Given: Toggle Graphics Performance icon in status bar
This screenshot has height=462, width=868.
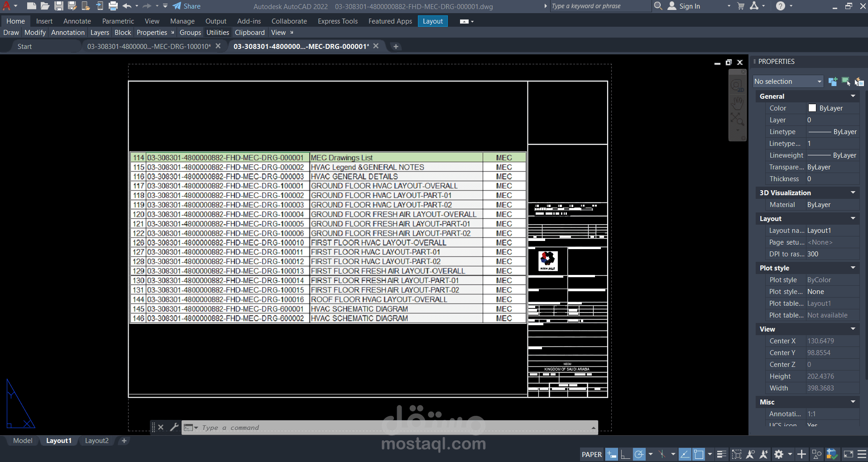Looking at the screenshot, I should tap(832, 454).
